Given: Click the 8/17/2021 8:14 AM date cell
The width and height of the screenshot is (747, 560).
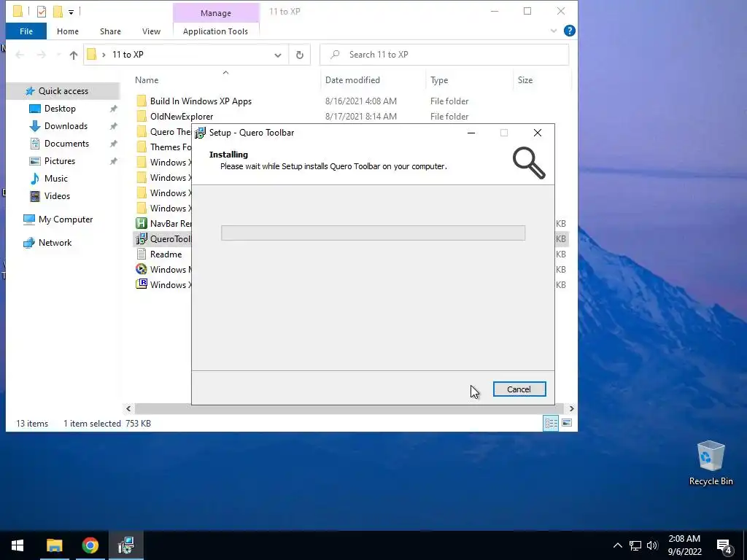Looking at the screenshot, I should 360,116.
